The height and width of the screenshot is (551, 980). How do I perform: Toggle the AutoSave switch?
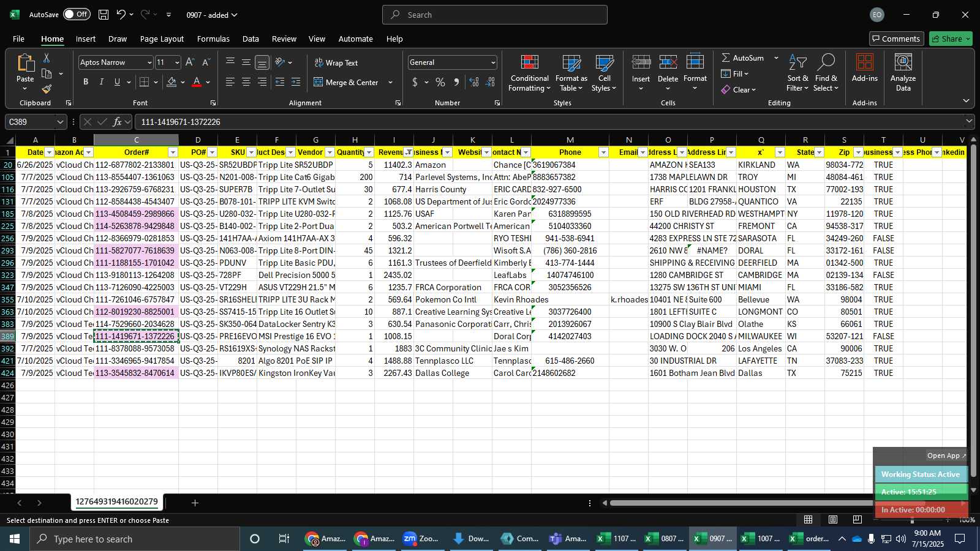point(77,14)
